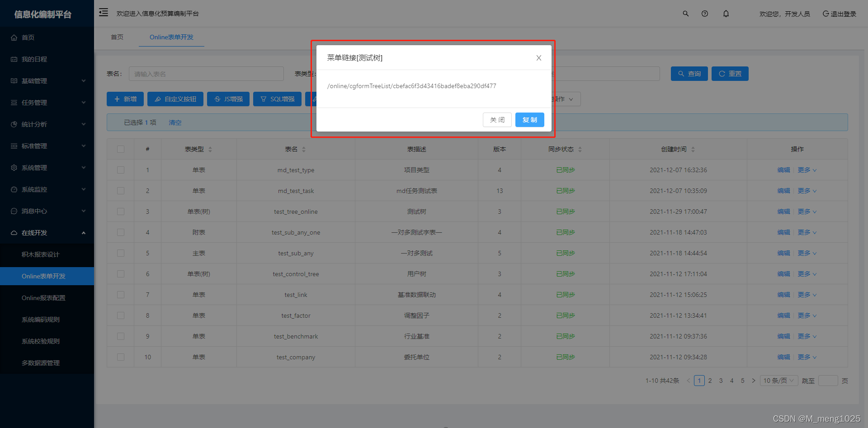Check the row for test_sub_any_one
Screen dimensions: 868x428
[x=121, y=232]
